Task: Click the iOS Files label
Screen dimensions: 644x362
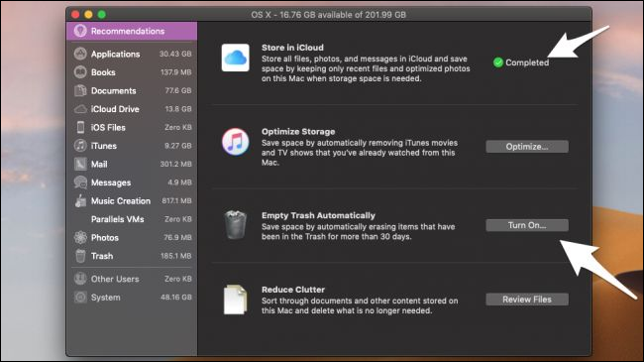Action: pos(108,128)
